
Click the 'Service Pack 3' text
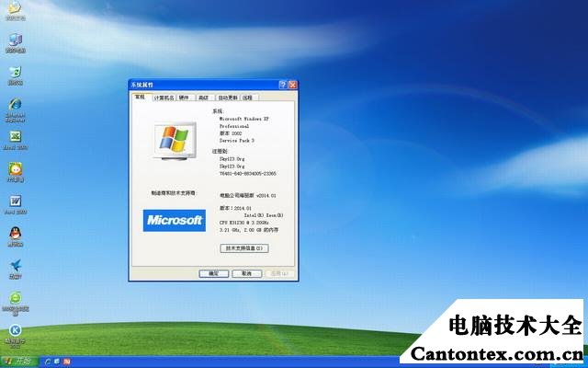237,141
